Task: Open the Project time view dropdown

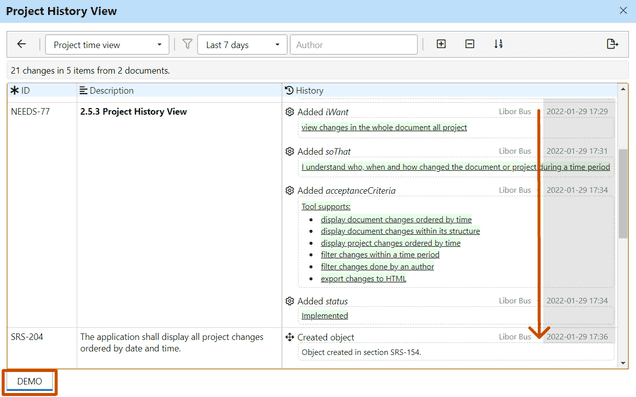Action: tap(107, 45)
